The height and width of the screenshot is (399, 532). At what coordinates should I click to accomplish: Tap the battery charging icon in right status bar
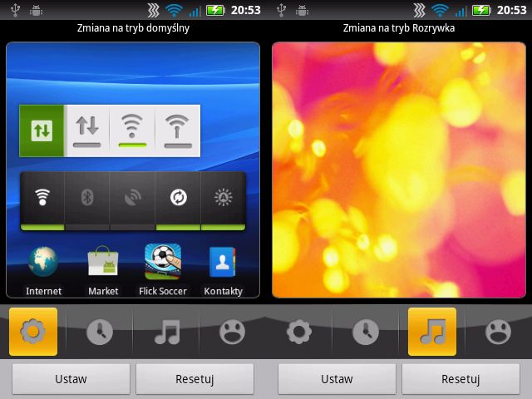pyautogui.click(x=481, y=10)
